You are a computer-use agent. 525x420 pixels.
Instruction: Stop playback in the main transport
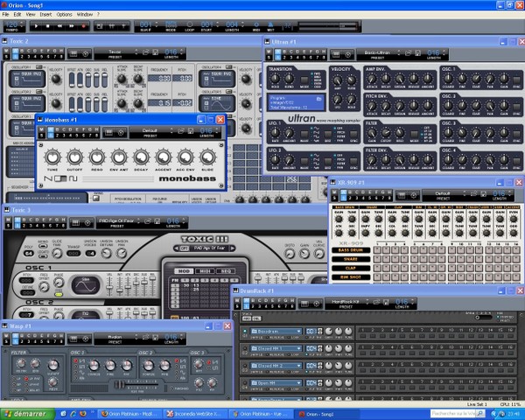coord(48,25)
